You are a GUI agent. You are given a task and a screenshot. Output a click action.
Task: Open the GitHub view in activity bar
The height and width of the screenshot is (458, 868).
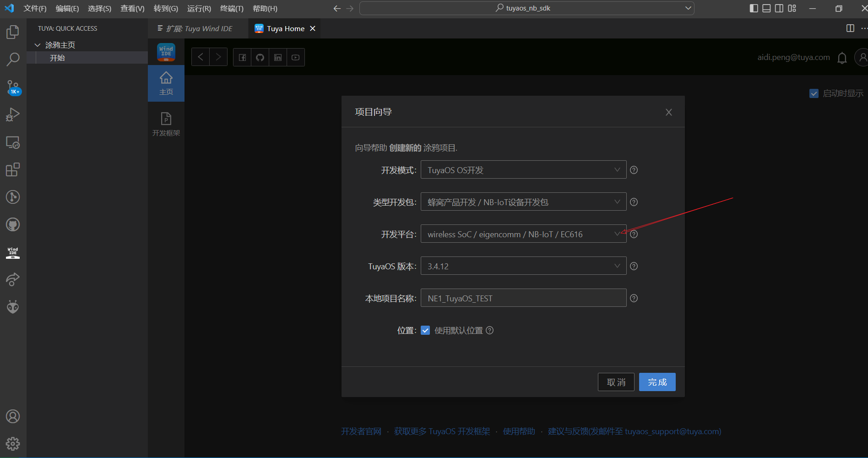(13, 225)
